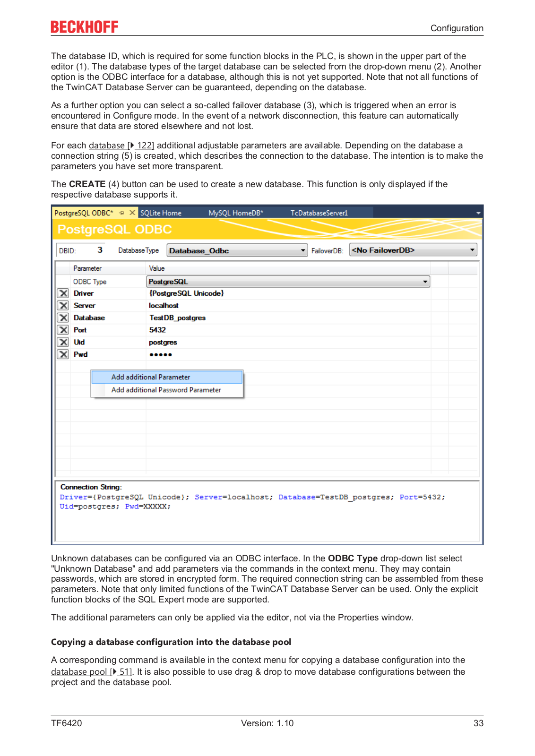
Task: Click the Driver parameter name
Action: click(84, 293)
